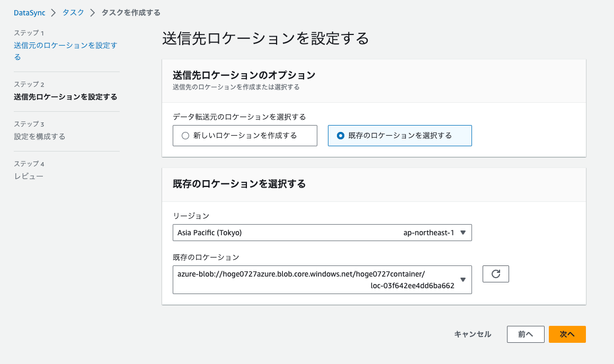
Task: Refresh the existing location list
Action: pyautogui.click(x=495, y=274)
